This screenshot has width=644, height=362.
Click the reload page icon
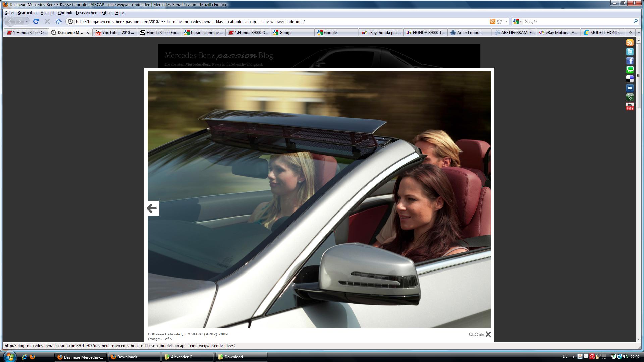(x=36, y=21)
